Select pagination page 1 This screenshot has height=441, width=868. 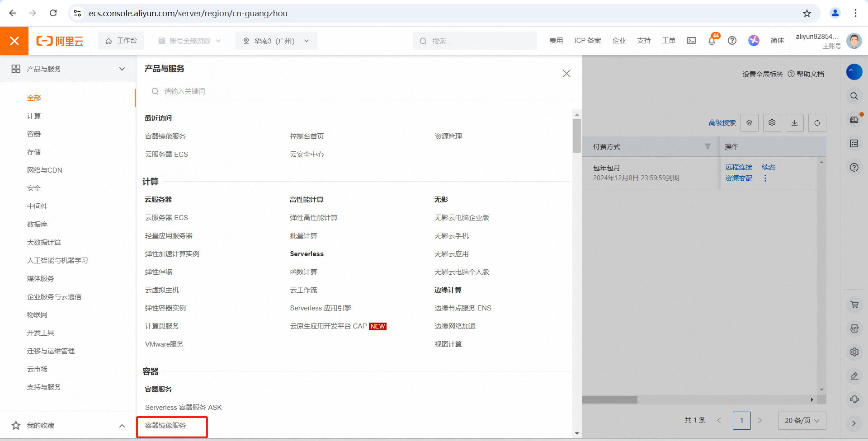pyautogui.click(x=741, y=420)
